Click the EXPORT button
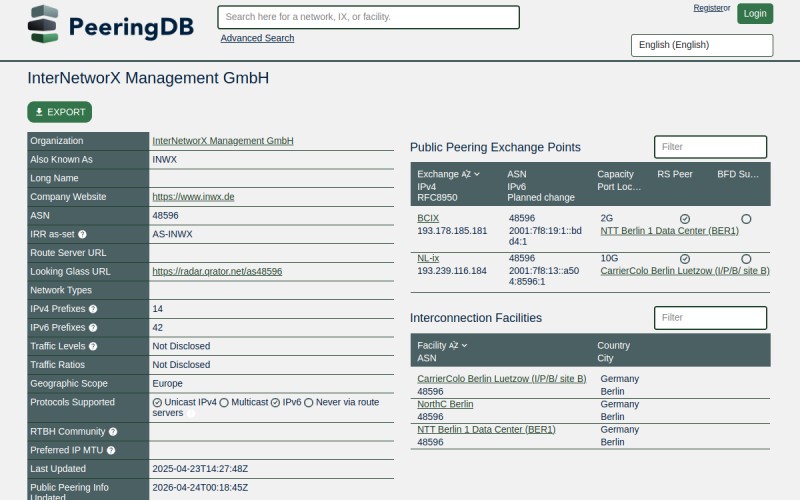This screenshot has height=500, width=800. pyautogui.click(x=60, y=112)
